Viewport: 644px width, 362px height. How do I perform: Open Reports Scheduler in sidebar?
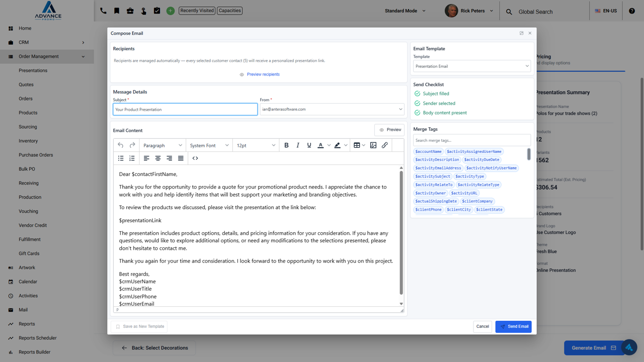[37, 338]
